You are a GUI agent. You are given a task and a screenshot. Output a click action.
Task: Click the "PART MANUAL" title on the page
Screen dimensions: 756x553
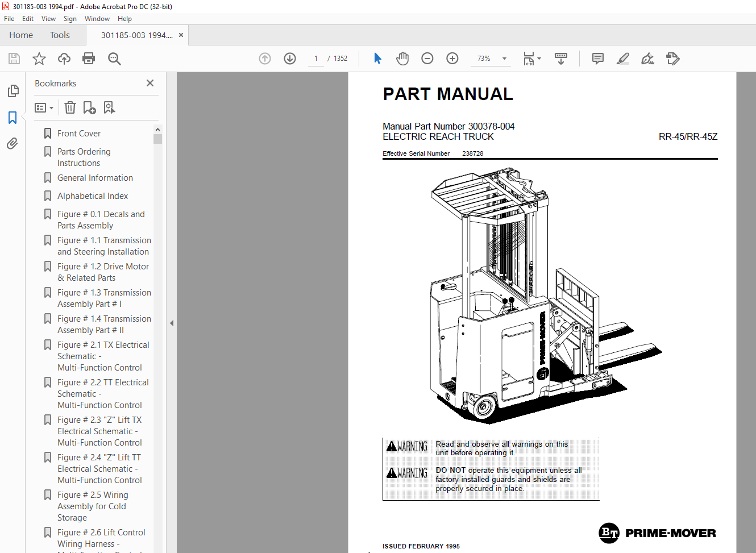point(448,94)
